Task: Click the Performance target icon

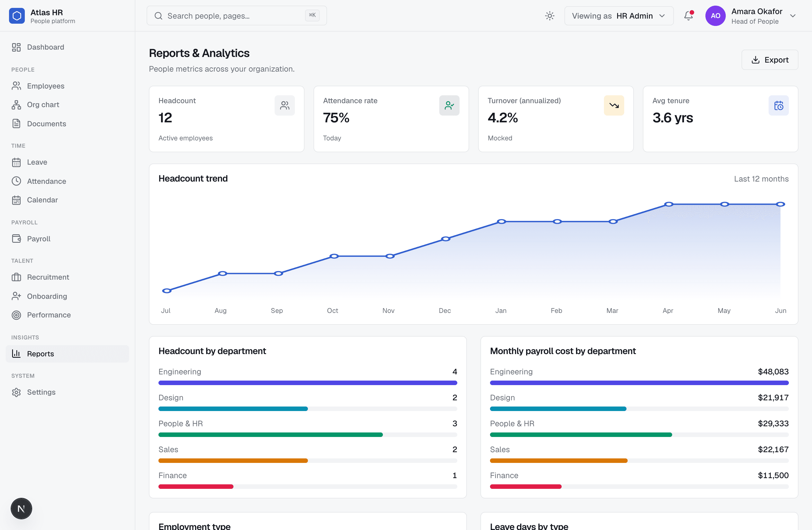Action: [x=16, y=315]
